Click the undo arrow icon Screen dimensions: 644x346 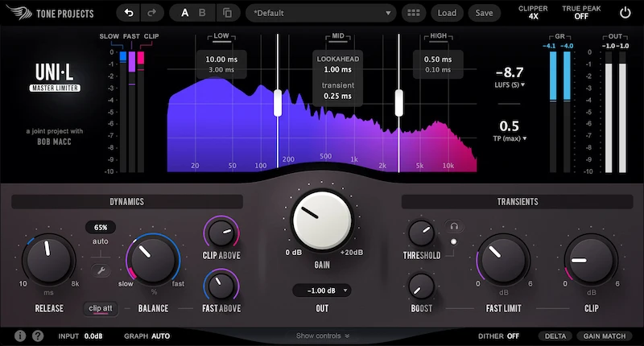tap(129, 13)
